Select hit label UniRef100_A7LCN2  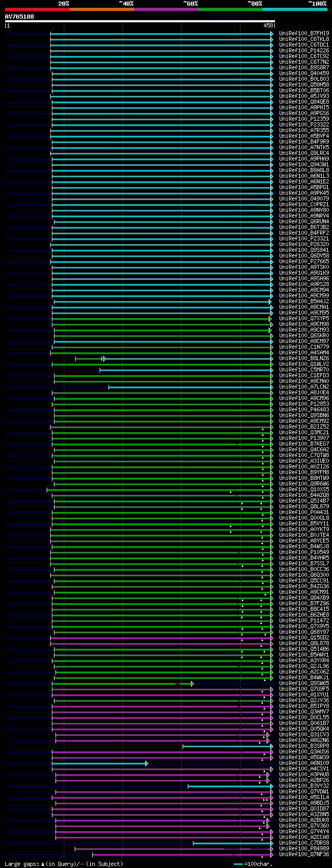(x=304, y=387)
